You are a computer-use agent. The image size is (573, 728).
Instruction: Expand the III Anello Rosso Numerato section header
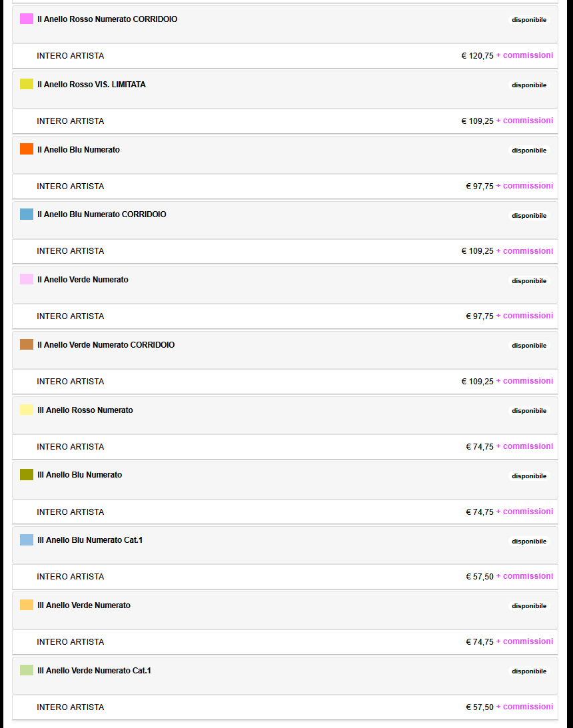point(285,416)
